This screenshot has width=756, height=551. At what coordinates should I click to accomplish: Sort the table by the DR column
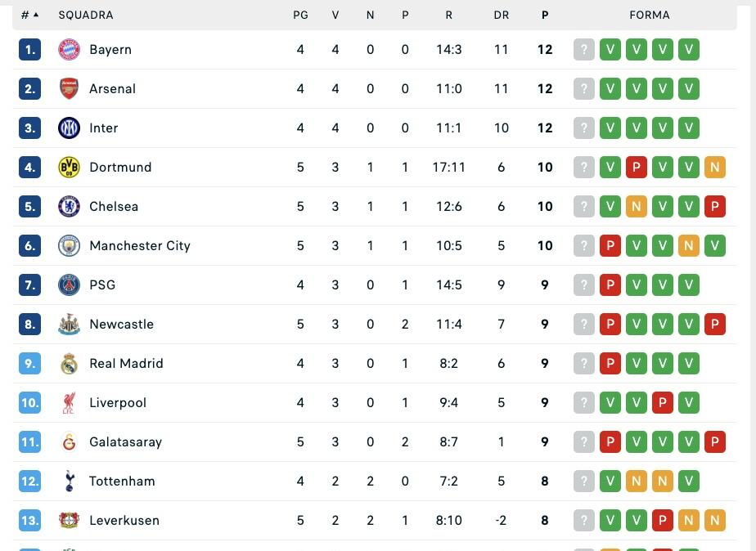tap(502, 15)
